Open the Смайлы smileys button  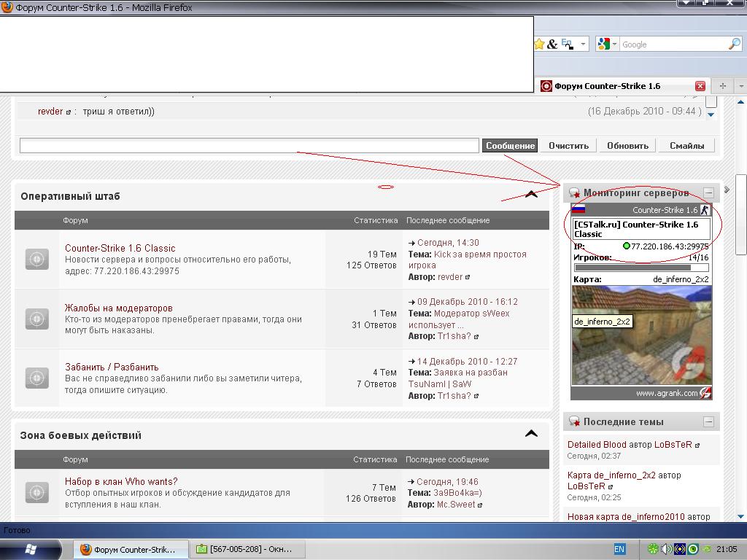686,146
